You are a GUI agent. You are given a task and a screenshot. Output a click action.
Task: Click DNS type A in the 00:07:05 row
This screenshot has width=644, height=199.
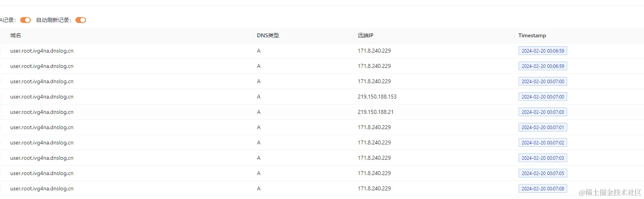pos(259,173)
